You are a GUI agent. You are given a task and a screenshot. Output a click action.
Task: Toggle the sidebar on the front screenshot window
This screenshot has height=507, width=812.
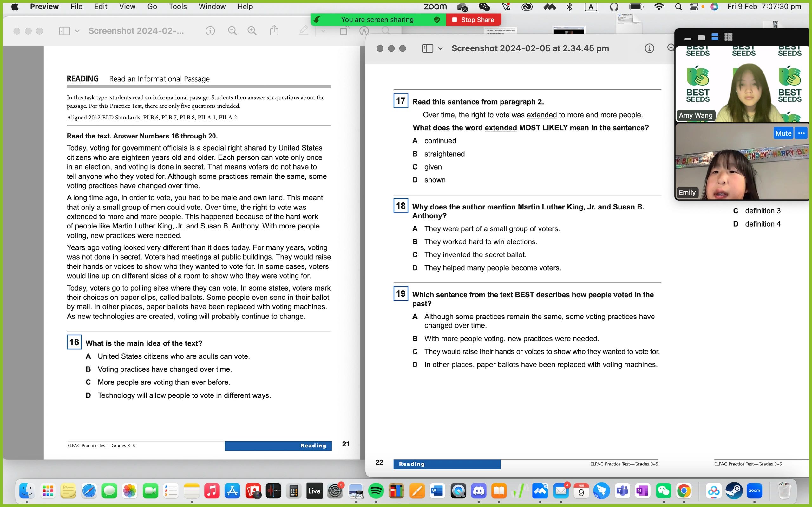click(427, 48)
